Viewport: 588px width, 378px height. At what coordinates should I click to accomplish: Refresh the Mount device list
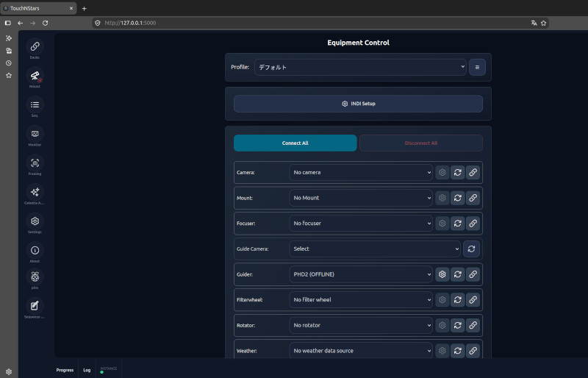point(457,198)
